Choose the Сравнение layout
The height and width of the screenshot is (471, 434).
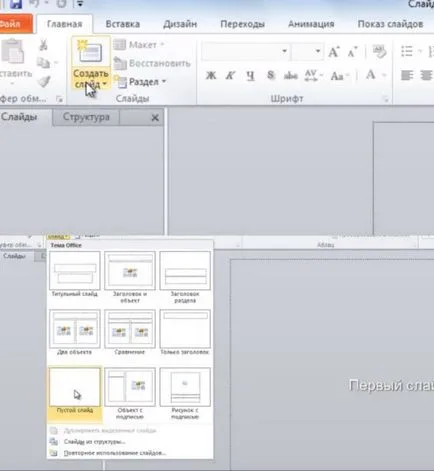point(130,332)
